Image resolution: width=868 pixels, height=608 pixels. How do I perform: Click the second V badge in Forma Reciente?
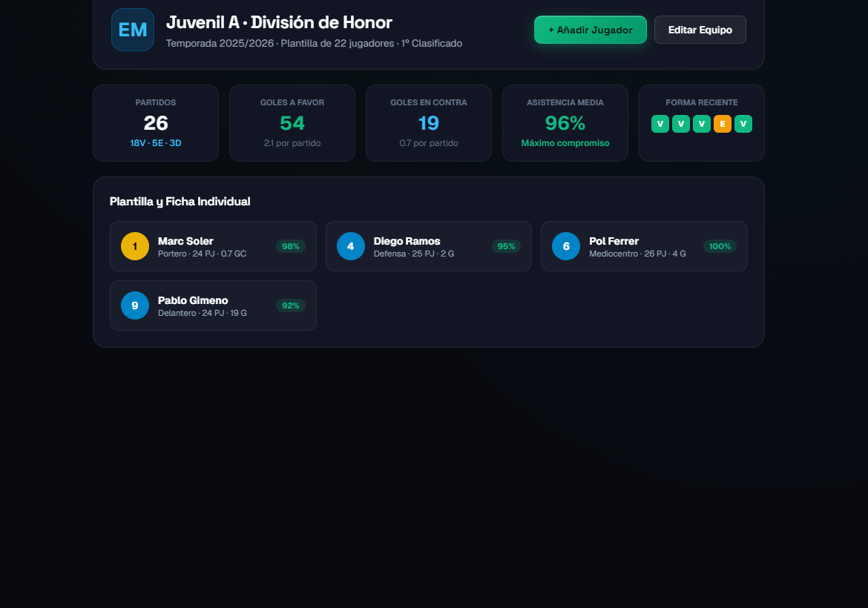pos(681,124)
